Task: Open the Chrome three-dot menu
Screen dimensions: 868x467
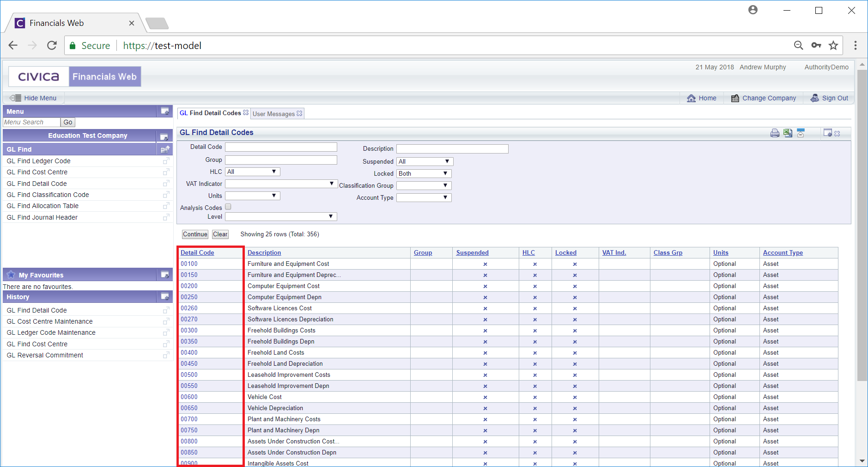Action: tap(856, 45)
